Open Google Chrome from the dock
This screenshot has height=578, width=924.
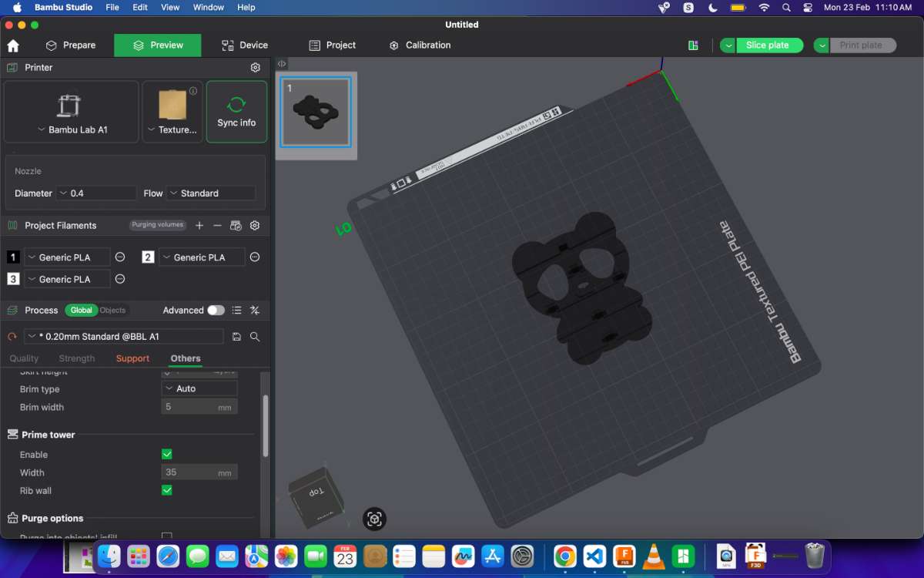point(565,556)
